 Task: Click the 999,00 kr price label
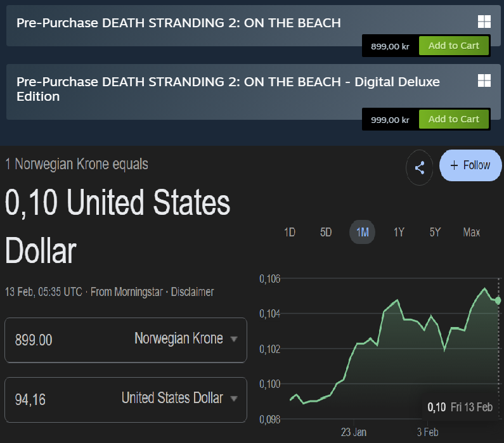391,120
